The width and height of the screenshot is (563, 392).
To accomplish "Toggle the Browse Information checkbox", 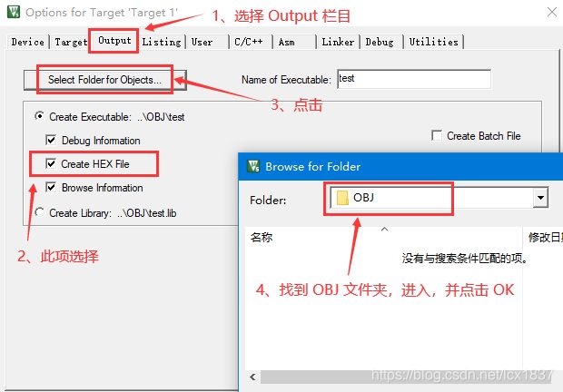I will point(51,187).
